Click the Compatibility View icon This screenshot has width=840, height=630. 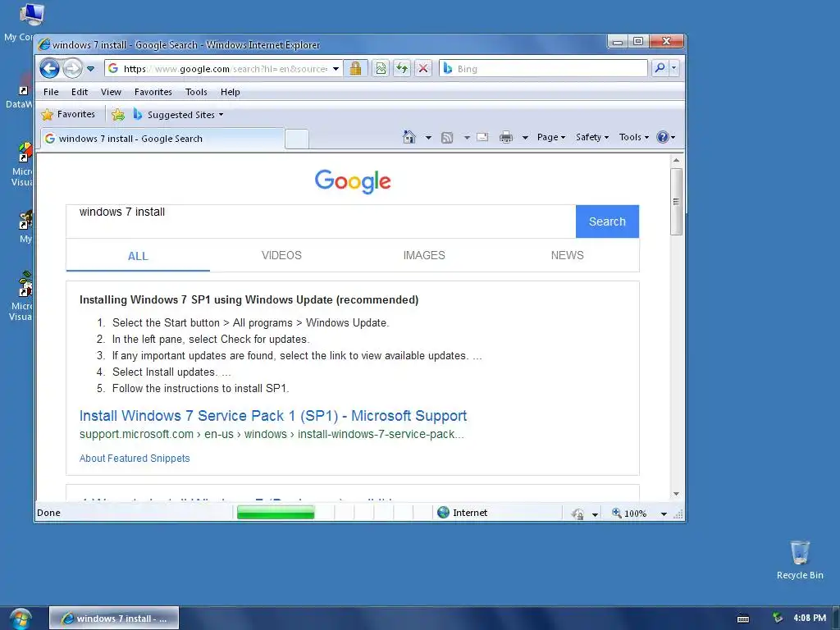[381, 68]
